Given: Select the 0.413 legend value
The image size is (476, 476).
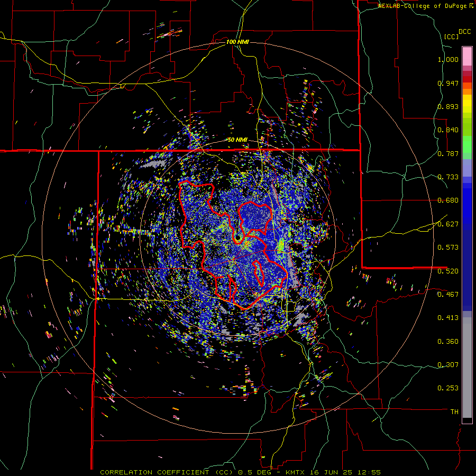Looking at the screenshot, I should pos(448,318).
